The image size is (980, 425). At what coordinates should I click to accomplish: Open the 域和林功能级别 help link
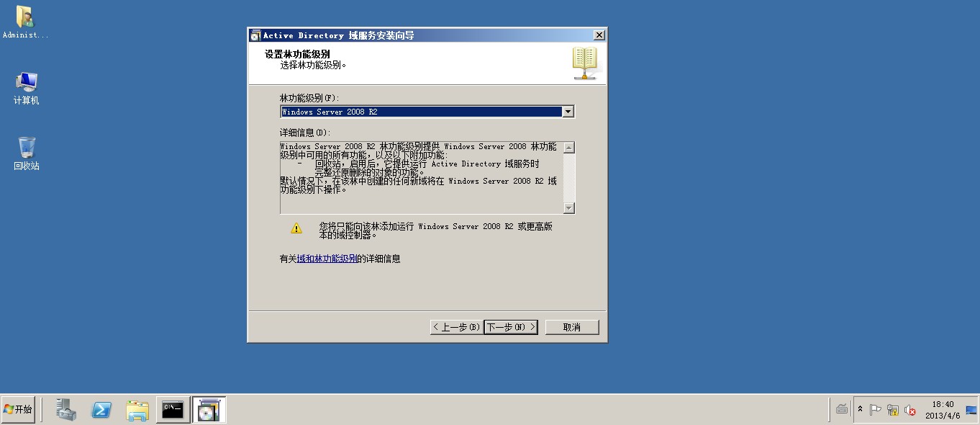click(327, 259)
